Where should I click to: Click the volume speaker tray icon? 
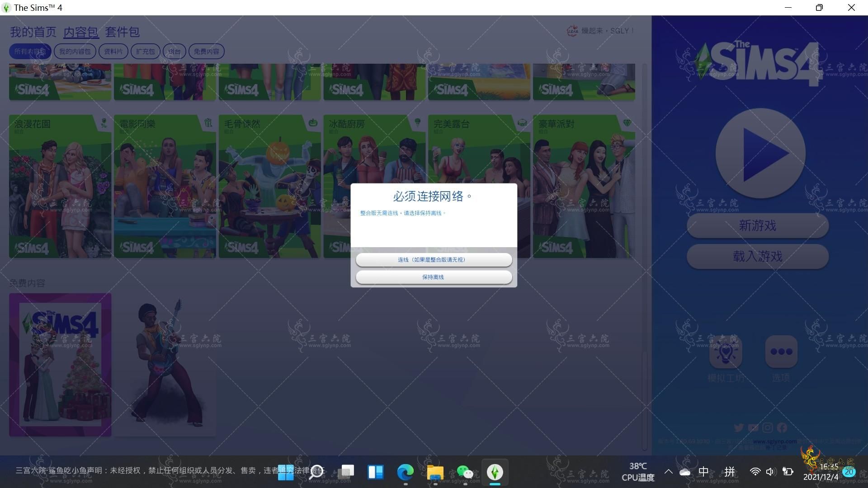[x=771, y=472]
